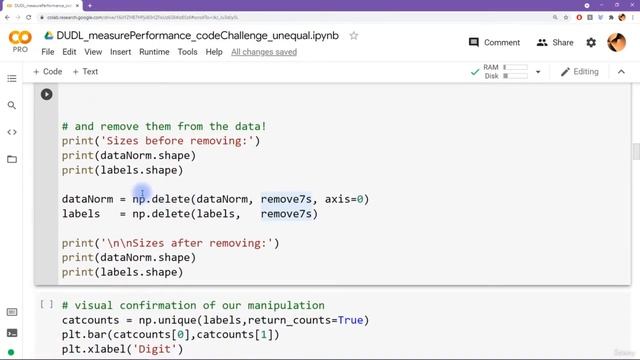Collapse the header with the up chevron
Screen dimensions: 640x360
pyautogui.click(x=621, y=72)
